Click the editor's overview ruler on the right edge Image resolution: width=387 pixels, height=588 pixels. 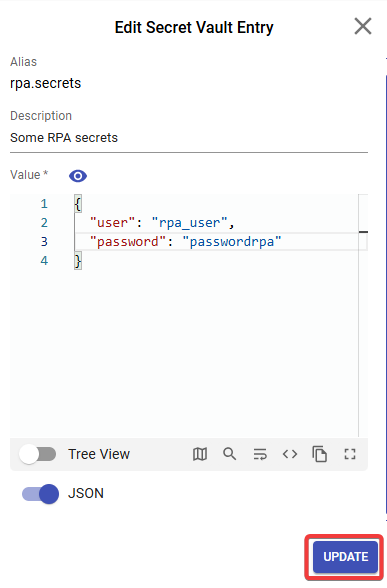point(363,315)
